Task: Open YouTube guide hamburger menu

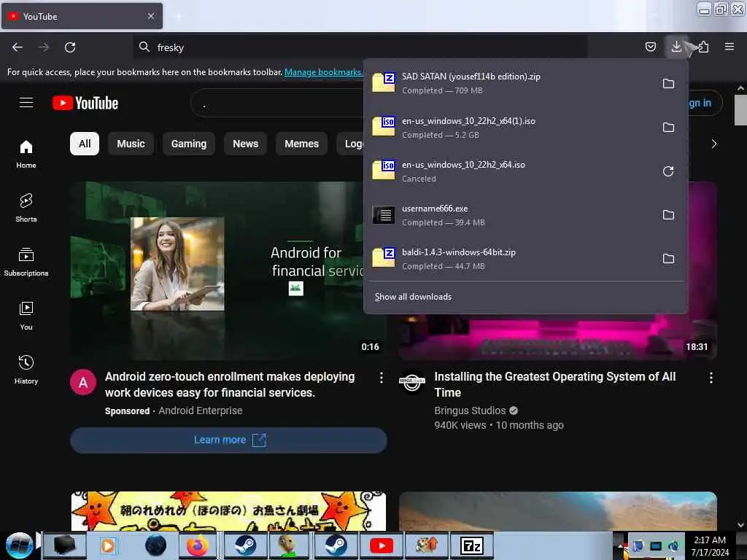Action: [26, 102]
